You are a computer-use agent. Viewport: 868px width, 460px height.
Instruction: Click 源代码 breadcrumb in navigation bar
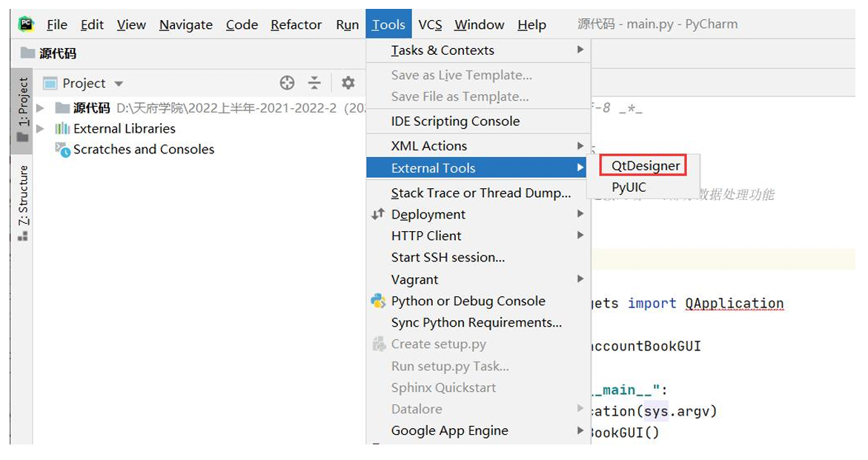58,53
